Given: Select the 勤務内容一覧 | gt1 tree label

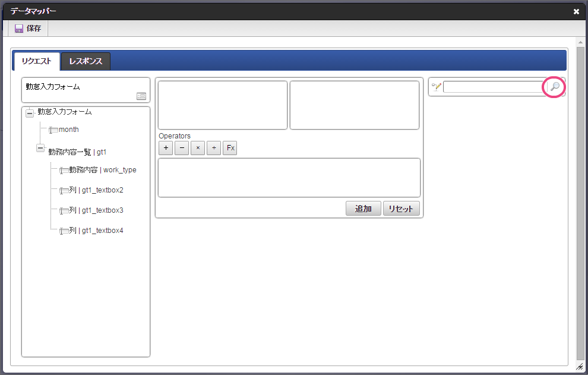Looking at the screenshot, I should pyautogui.click(x=77, y=152).
